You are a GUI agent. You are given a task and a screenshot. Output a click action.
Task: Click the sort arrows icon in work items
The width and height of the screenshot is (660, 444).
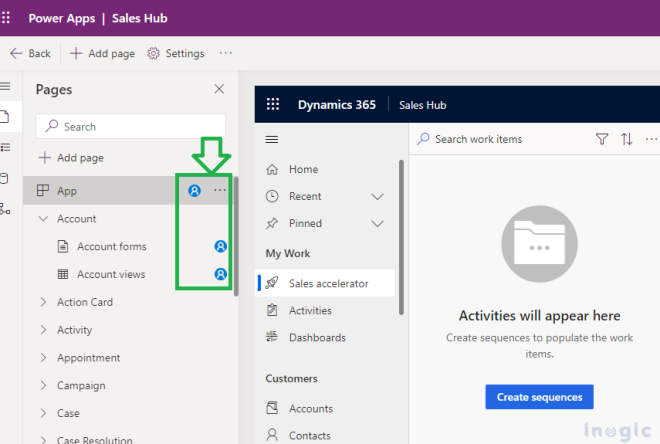[627, 139]
